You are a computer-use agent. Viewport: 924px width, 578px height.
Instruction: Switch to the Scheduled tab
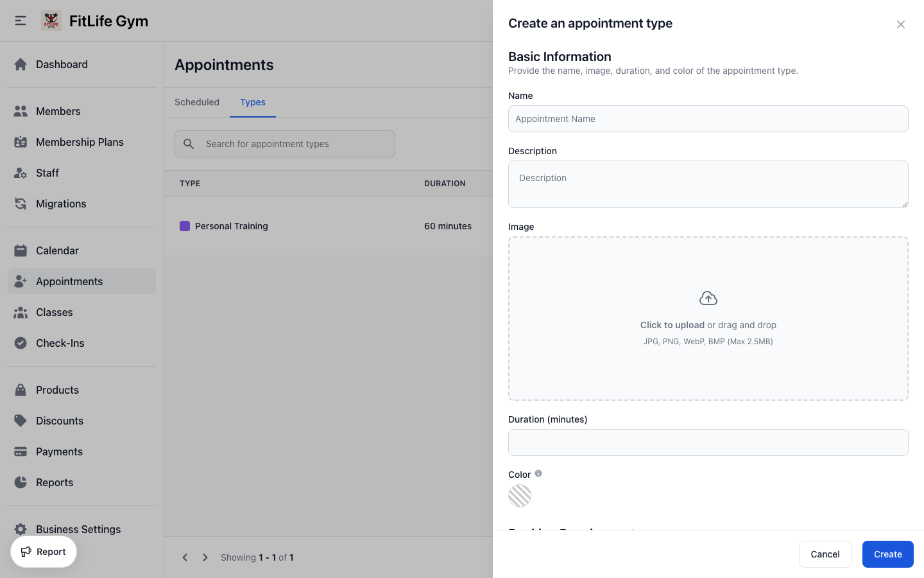(x=197, y=102)
